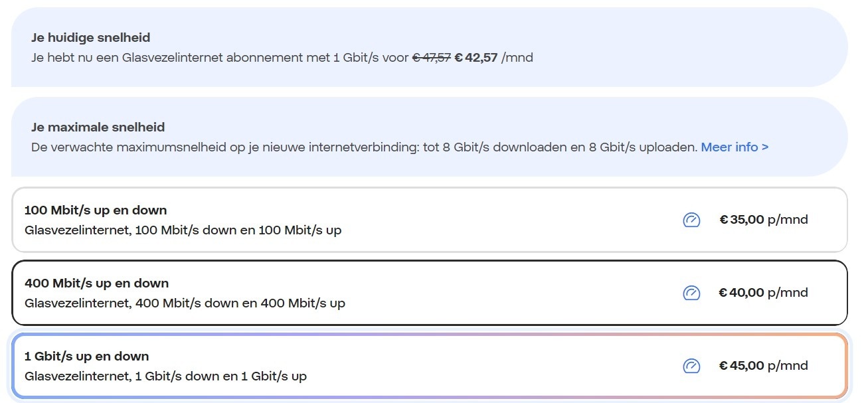The image size is (868, 403).
Task: Click the speedometer icon in the middle plan card
Action: tap(691, 293)
